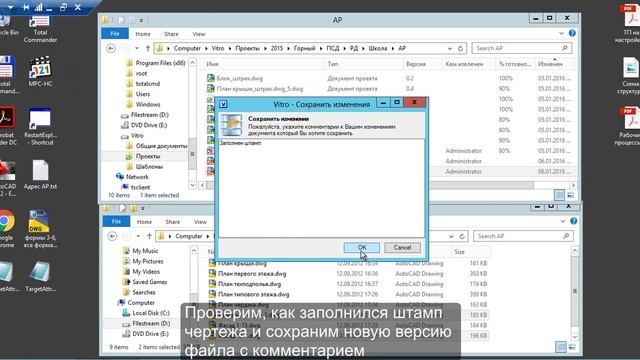Screen dimensions: 640x360
Task: Open Acrobat Reader DC desktop icon
Action: [x=7, y=126]
